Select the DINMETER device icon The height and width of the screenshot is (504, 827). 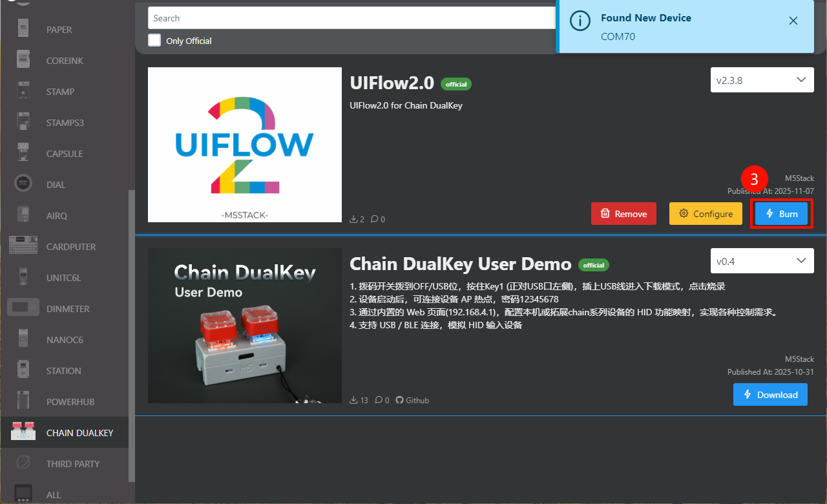point(24,308)
